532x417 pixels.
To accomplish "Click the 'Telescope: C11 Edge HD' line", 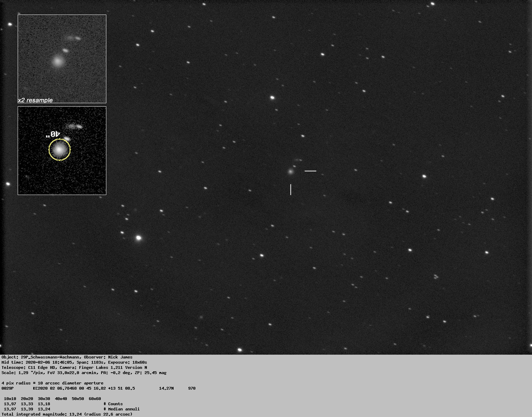I will (74, 367).
